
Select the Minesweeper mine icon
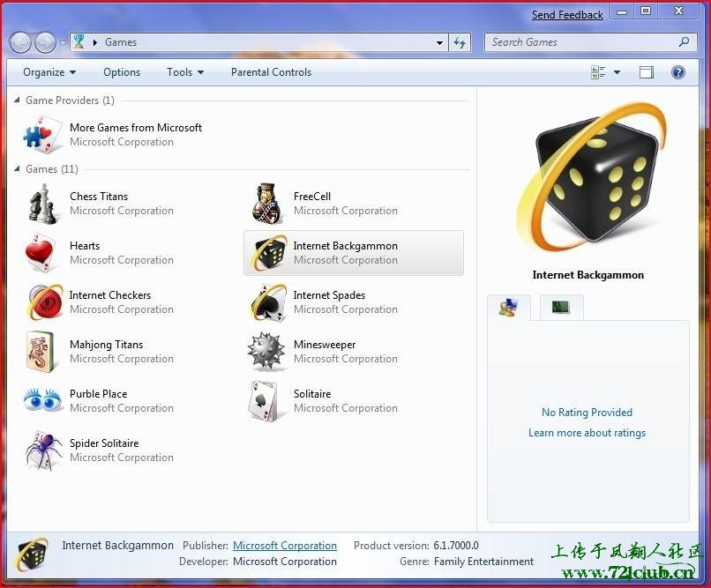point(266,351)
